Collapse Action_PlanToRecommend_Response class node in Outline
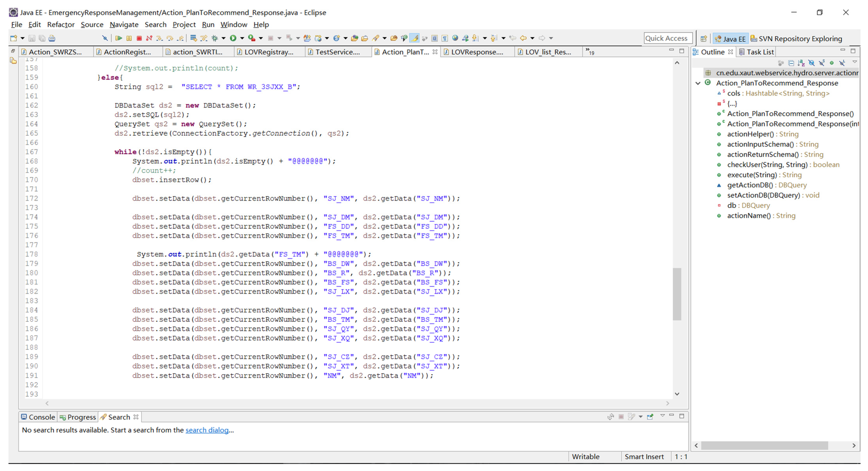 (698, 83)
